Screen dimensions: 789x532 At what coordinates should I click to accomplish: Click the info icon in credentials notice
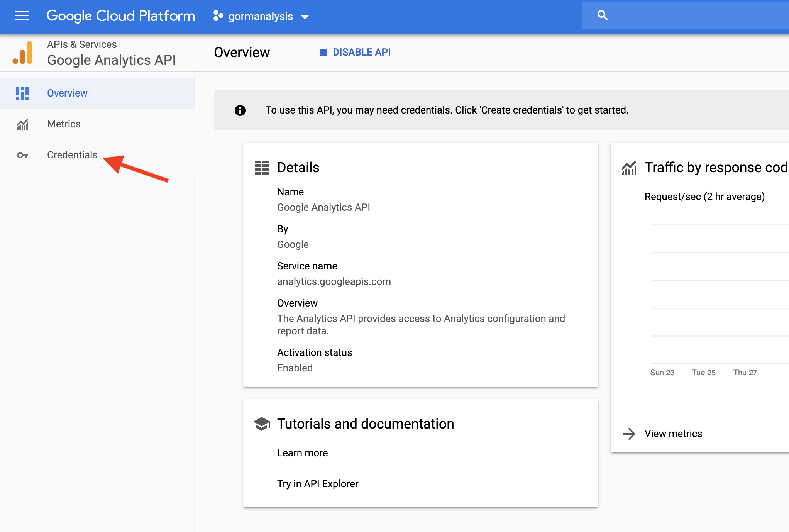click(240, 110)
